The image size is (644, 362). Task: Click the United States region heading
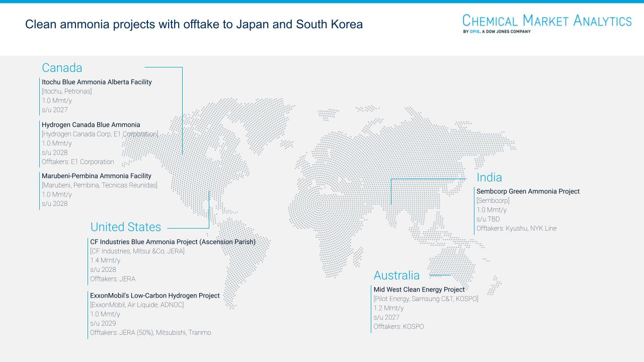click(126, 227)
